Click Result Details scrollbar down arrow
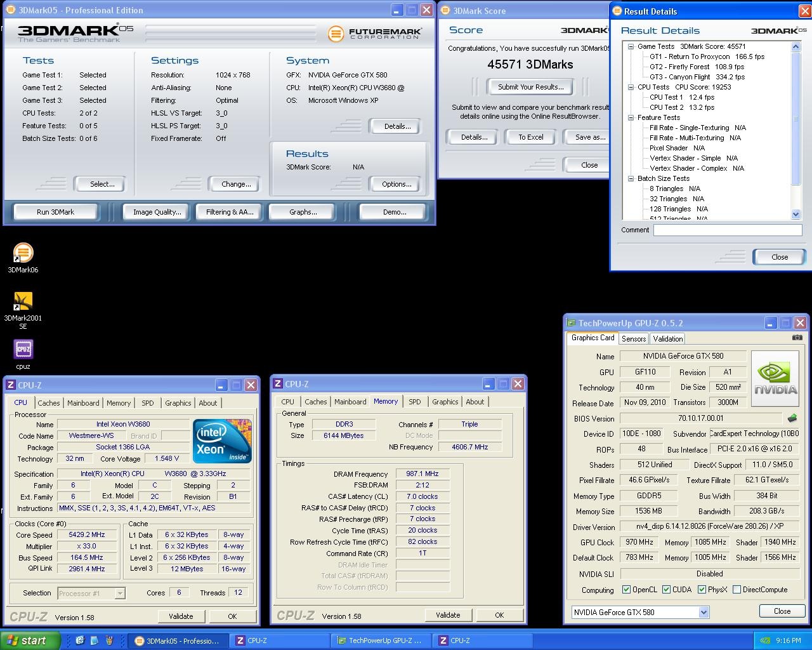 796,215
